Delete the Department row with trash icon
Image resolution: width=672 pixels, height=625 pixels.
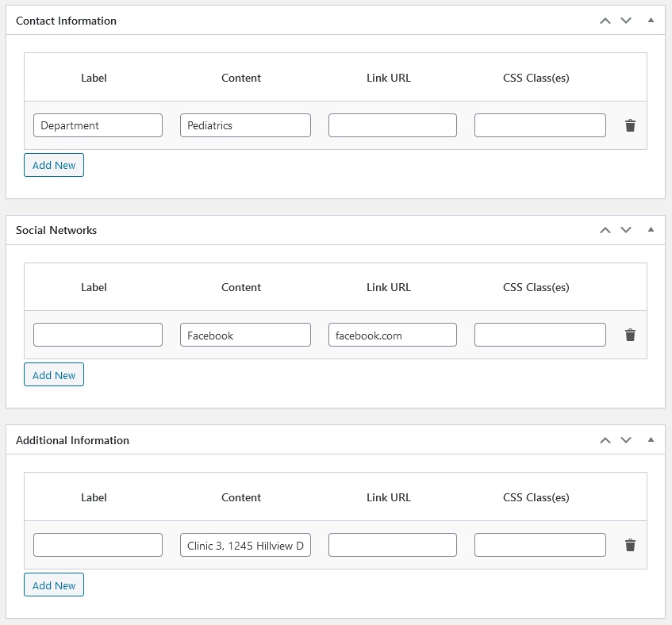click(630, 125)
